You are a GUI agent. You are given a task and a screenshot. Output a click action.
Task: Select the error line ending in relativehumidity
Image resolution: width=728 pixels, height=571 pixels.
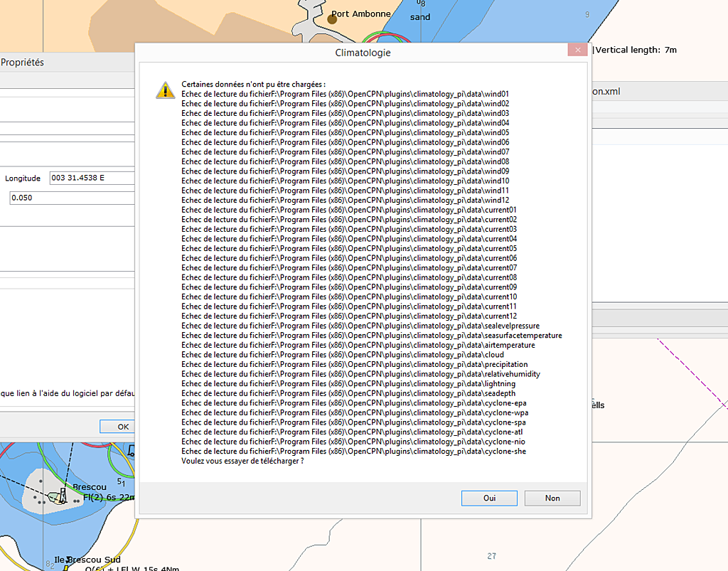360,374
